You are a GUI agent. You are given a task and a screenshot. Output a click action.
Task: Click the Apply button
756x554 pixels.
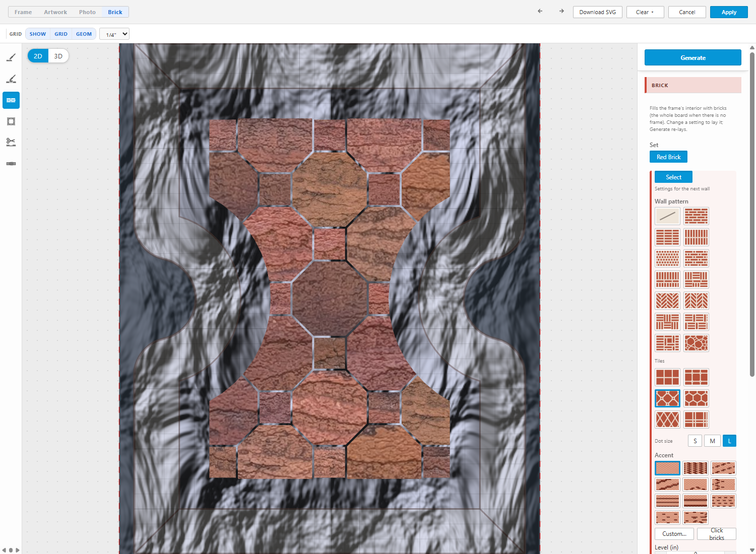click(x=729, y=12)
